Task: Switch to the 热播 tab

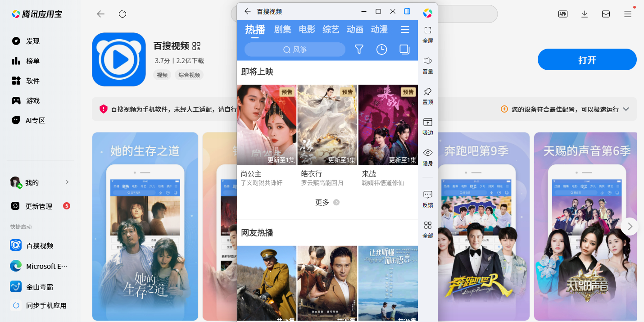Action: [x=255, y=30]
